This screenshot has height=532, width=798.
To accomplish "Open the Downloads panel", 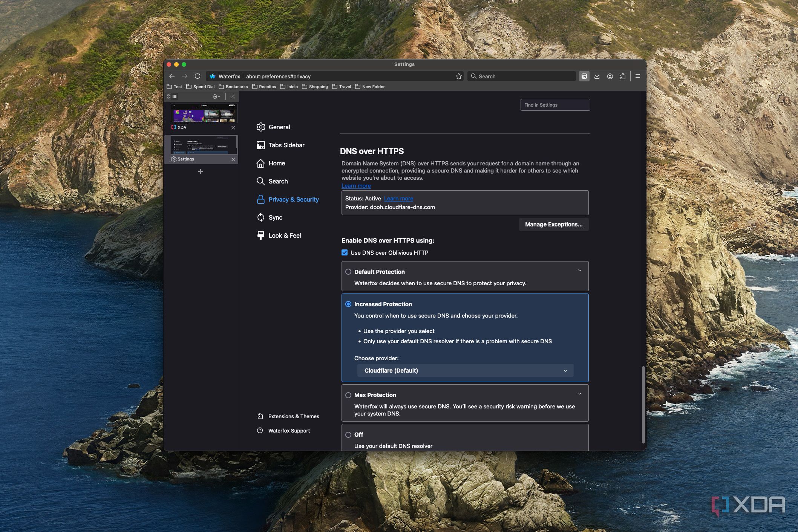I will coord(597,76).
